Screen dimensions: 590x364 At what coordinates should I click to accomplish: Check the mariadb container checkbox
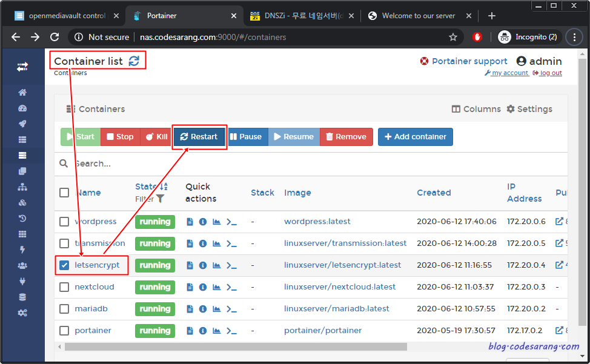tap(64, 309)
